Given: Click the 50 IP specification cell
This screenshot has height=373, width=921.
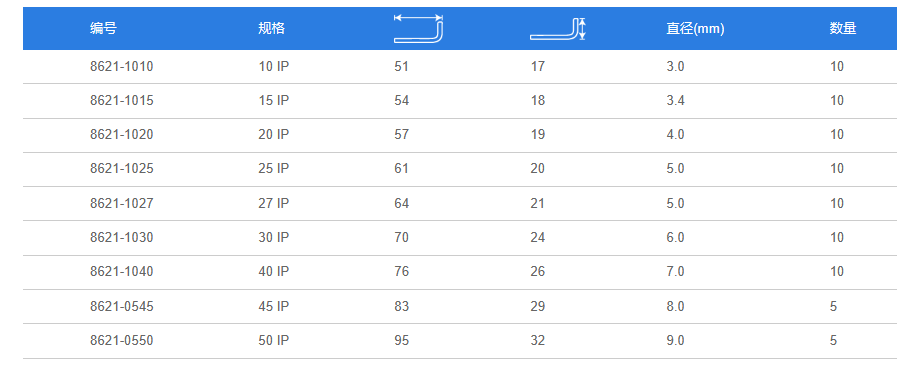Looking at the screenshot, I should 274,340.
